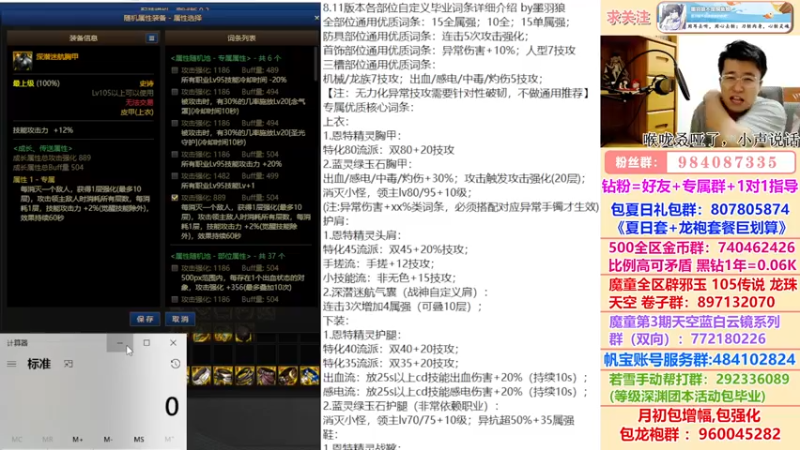Click the small blue list icon beside 装备信息

coord(152,38)
